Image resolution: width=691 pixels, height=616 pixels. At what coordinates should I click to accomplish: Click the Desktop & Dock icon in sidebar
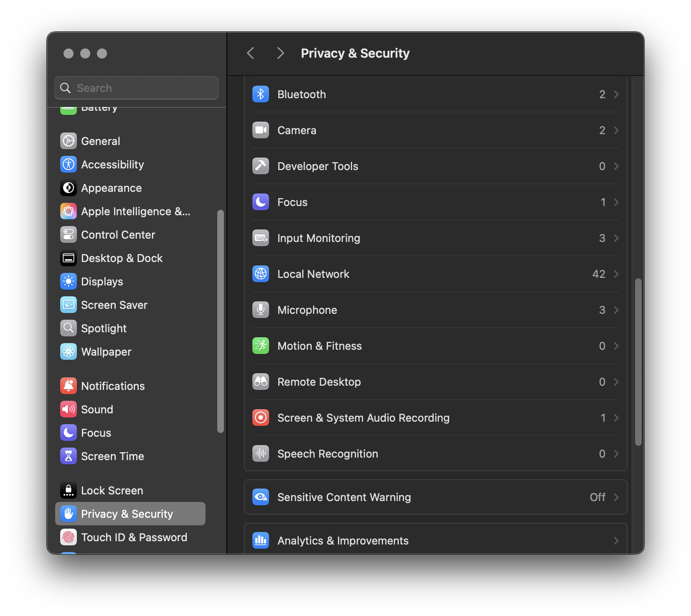click(69, 258)
